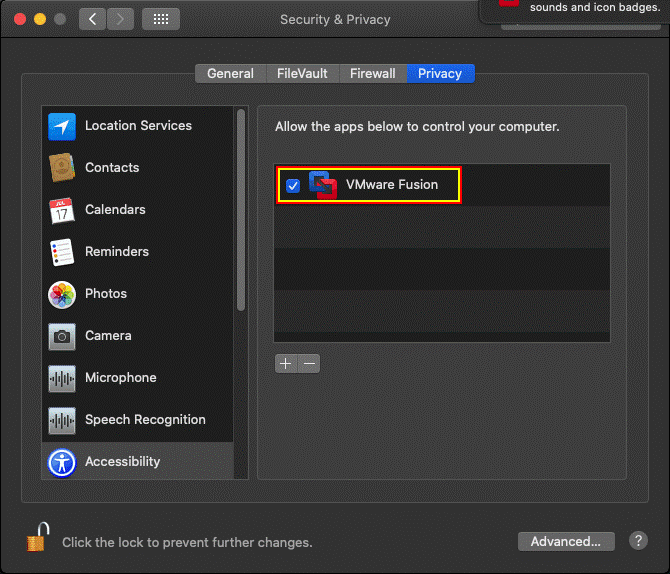Choose the Reminders list icon

(x=62, y=252)
